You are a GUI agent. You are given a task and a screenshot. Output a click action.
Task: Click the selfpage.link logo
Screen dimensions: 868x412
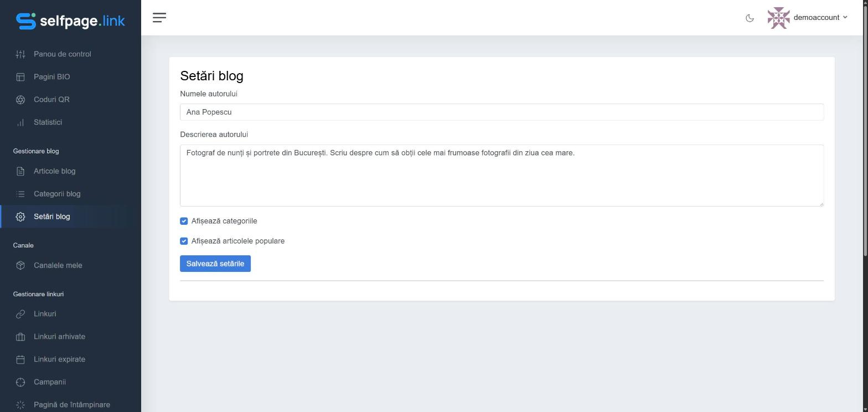[x=70, y=21]
